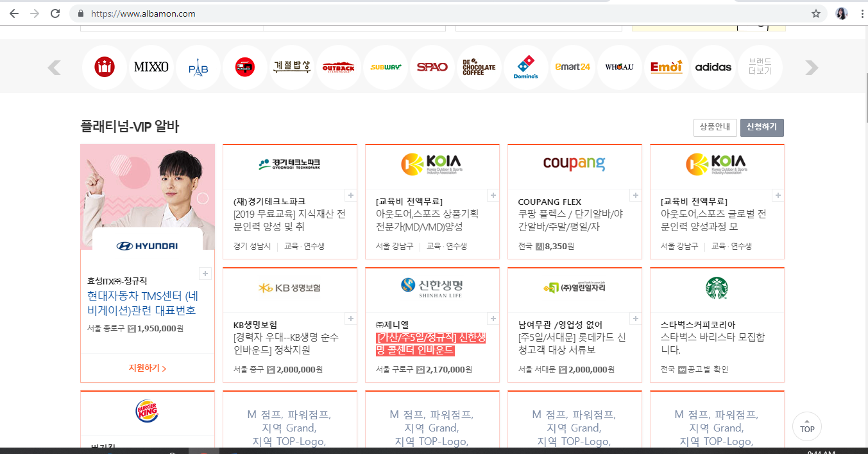868x454 pixels.
Task: Open the Hyundai ad banner image
Action: [x=148, y=197]
